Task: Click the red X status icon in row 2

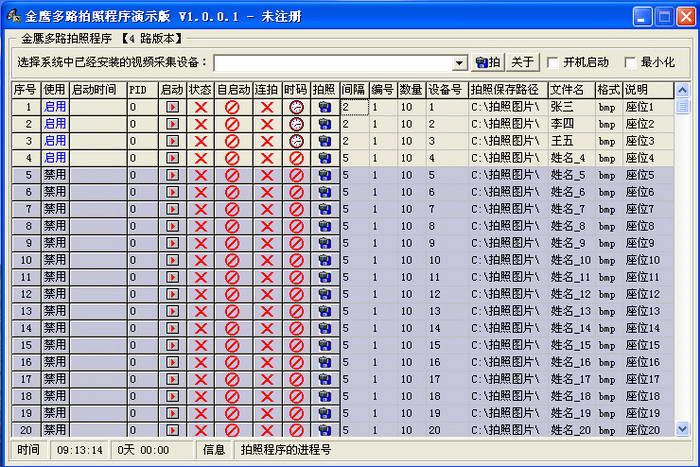Action: [201, 124]
